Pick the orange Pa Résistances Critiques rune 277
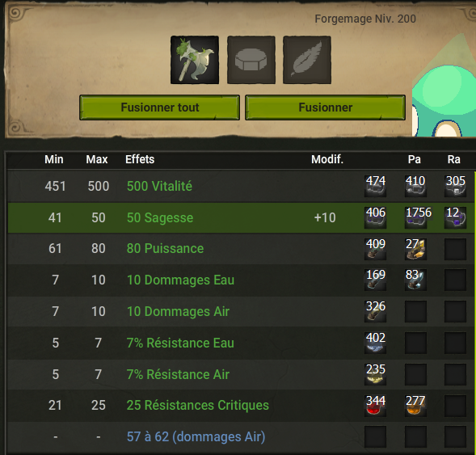 pos(415,406)
